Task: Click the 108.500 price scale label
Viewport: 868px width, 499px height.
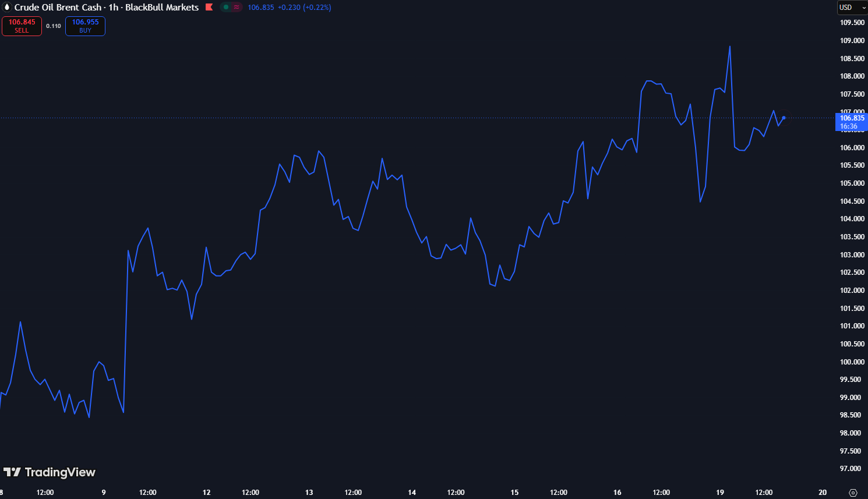Action: coord(852,59)
